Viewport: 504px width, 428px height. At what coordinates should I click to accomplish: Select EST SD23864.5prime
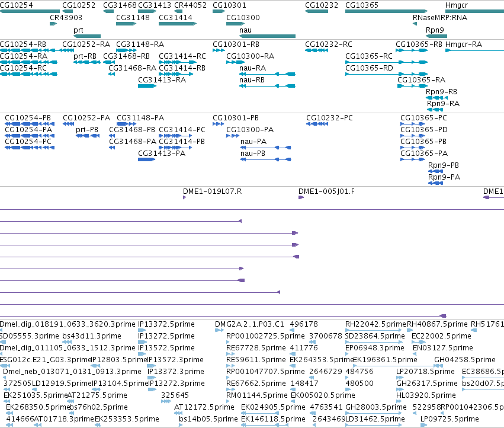coord(375,336)
